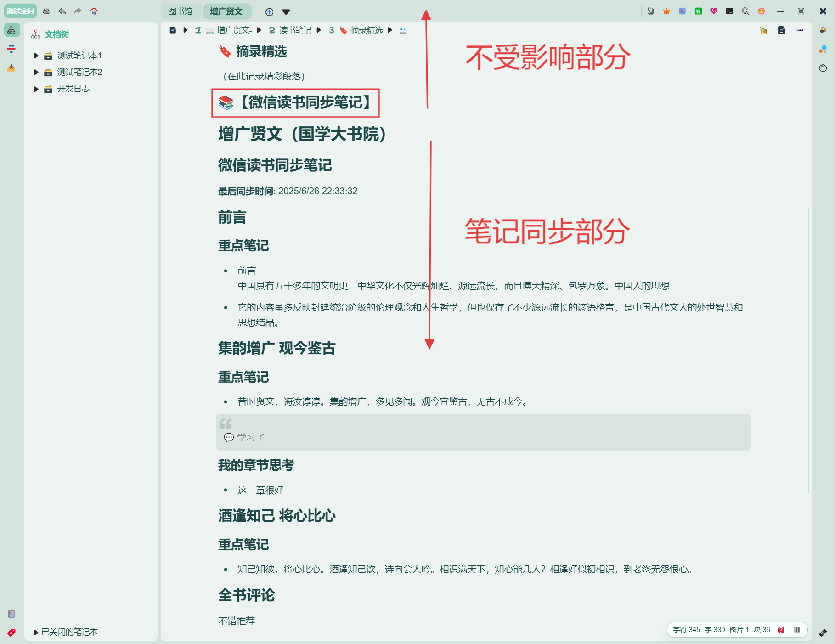Open the red tag icon in left dock
The height and width of the screenshot is (644, 835).
click(x=11, y=633)
